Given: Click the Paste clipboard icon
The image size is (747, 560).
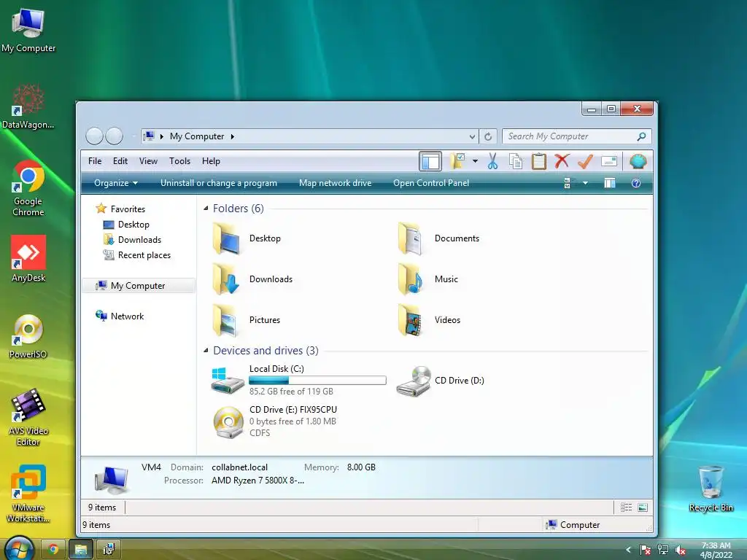Looking at the screenshot, I should tap(539, 161).
